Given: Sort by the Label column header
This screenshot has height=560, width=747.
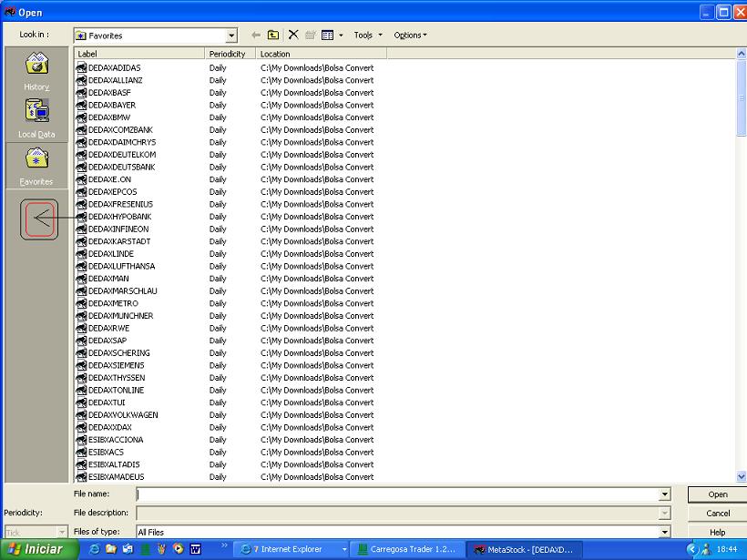Looking at the screenshot, I should point(139,54).
